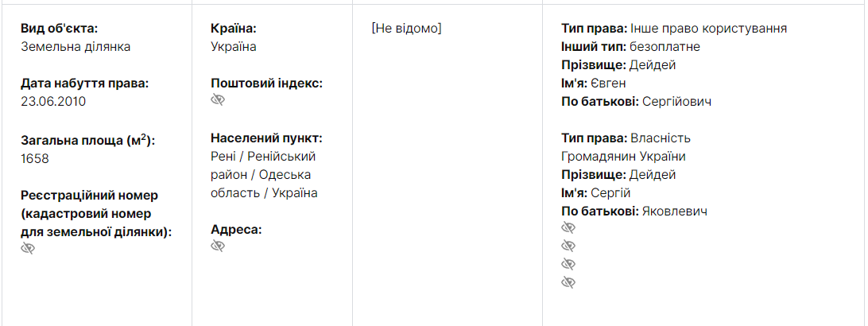Screen dimensions: 868x326
Task: Click Тип права: Інше право користування
Action: click(674, 29)
